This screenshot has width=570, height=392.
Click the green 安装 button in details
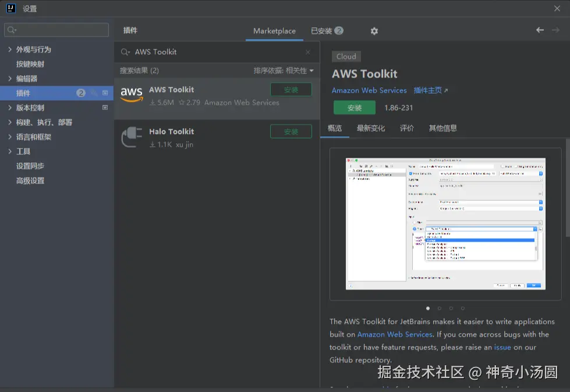[x=355, y=108]
